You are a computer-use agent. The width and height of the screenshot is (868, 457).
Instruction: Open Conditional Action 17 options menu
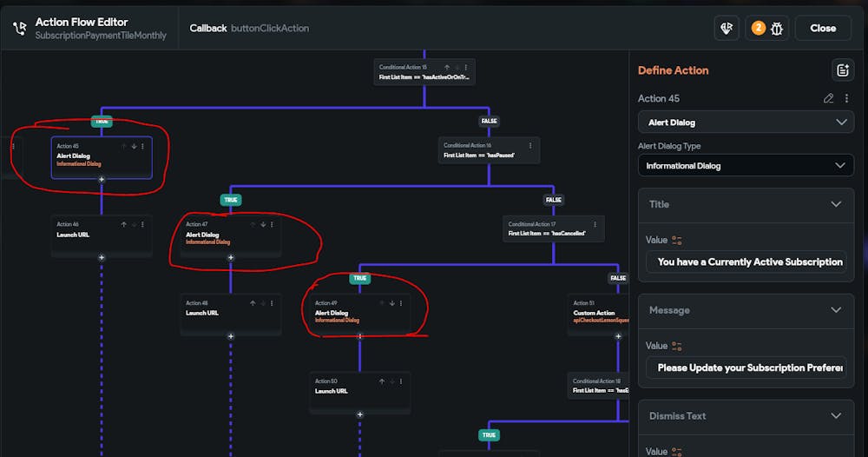(595, 224)
